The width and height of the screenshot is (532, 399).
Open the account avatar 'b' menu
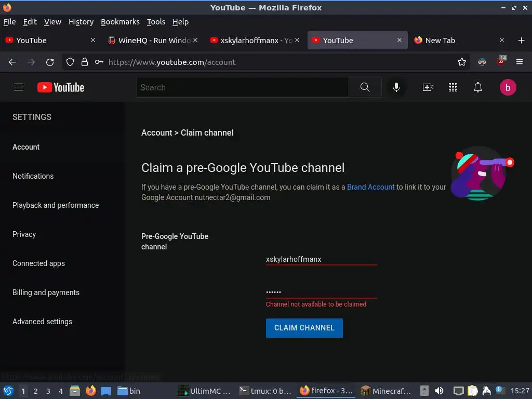508,87
